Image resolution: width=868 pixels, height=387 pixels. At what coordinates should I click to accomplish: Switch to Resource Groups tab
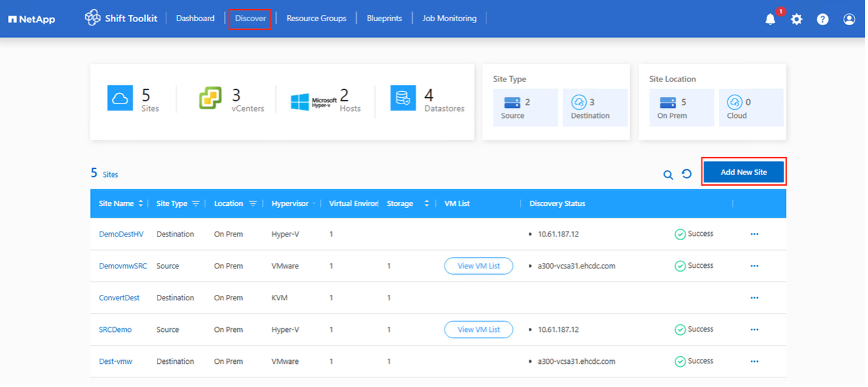[316, 19]
